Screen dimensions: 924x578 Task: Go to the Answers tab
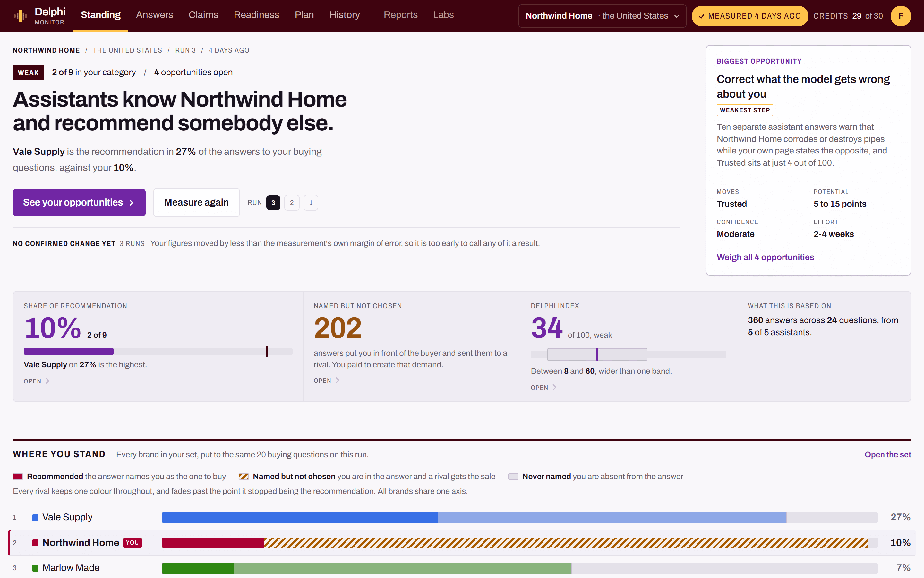155,15
